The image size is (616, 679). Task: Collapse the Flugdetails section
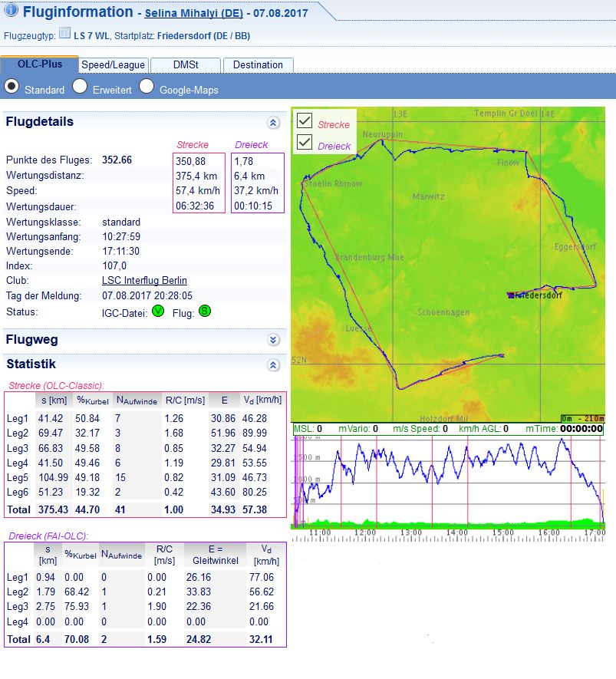click(x=273, y=122)
